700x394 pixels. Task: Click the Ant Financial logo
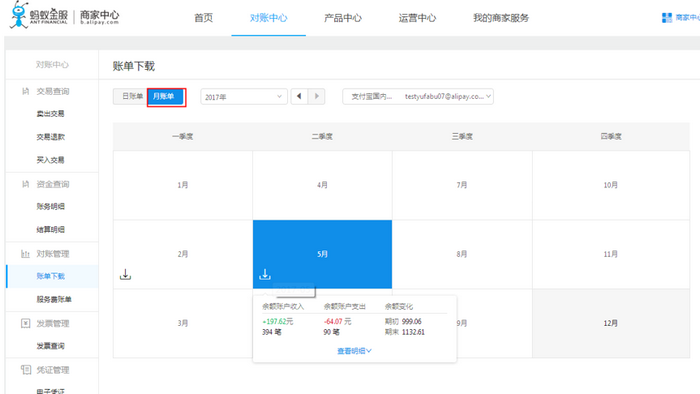click(x=64, y=16)
